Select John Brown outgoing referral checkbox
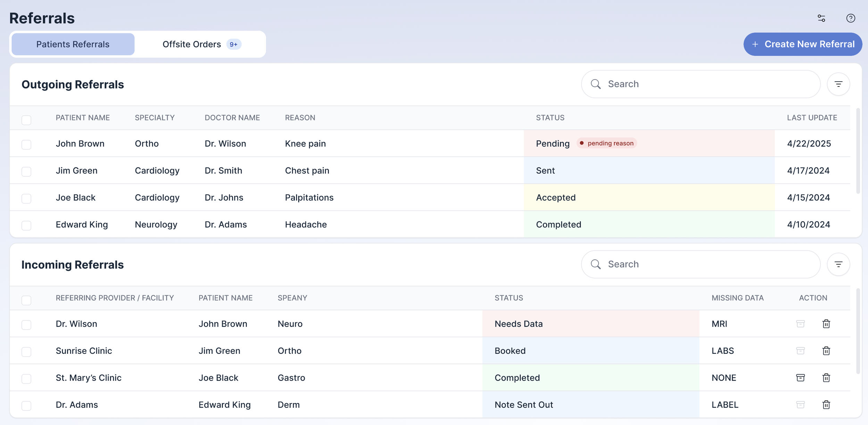The width and height of the screenshot is (868, 425). [x=26, y=144]
